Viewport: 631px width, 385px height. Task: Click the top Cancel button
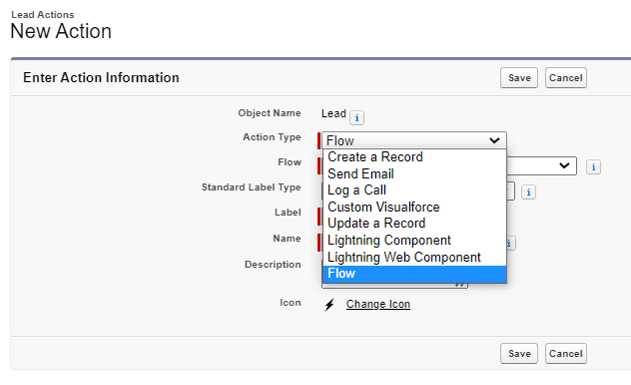pos(565,78)
